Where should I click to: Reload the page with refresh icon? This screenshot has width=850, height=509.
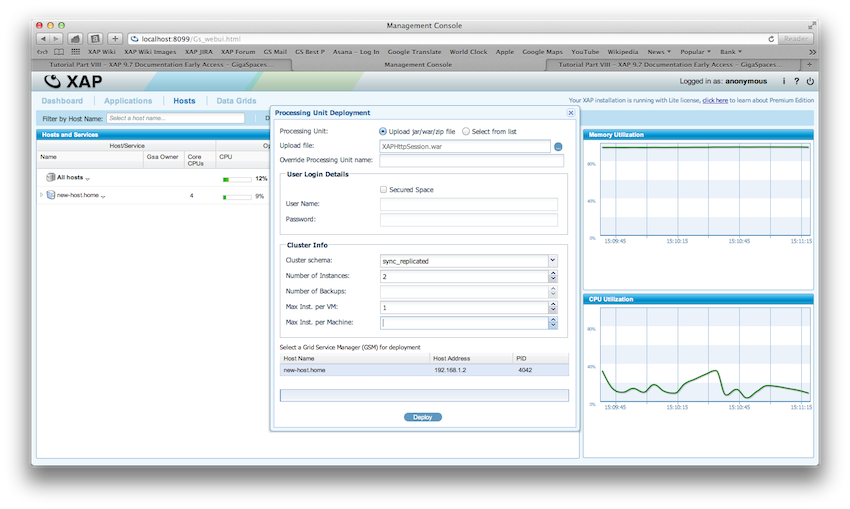(x=771, y=39)
